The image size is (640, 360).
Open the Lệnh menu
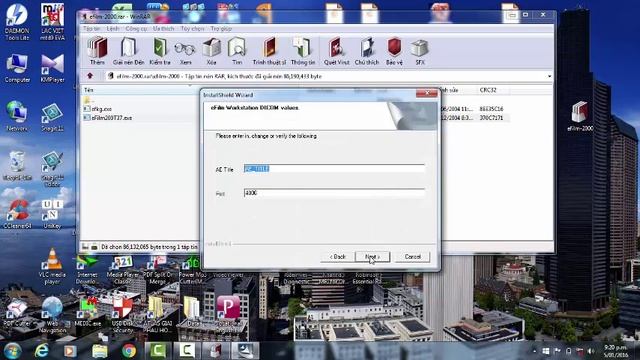pos(113,29)
